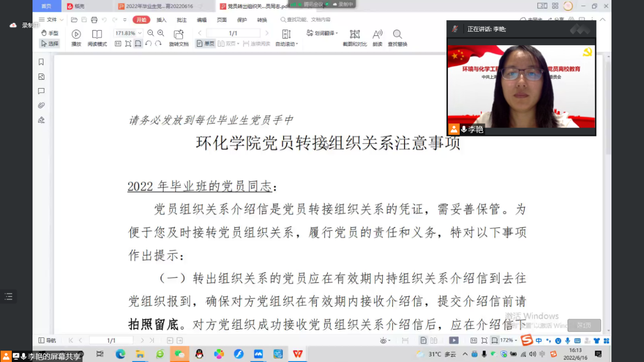Open WeChat from the Windows taskbar
Viewport: 644px width, 362px height.
point(179,354)
